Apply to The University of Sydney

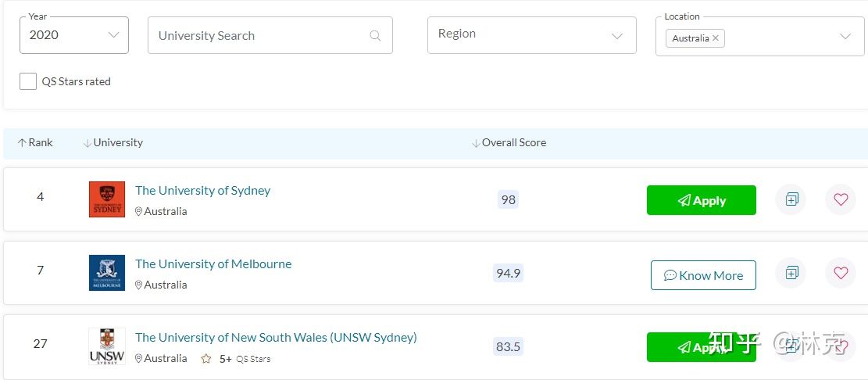coord(702,200)
